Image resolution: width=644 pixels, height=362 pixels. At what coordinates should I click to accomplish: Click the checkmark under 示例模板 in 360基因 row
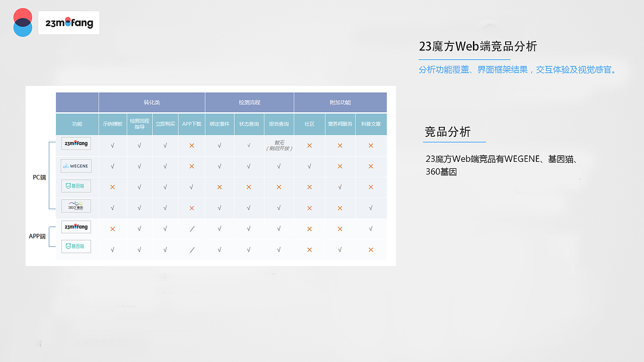(112, 208)
